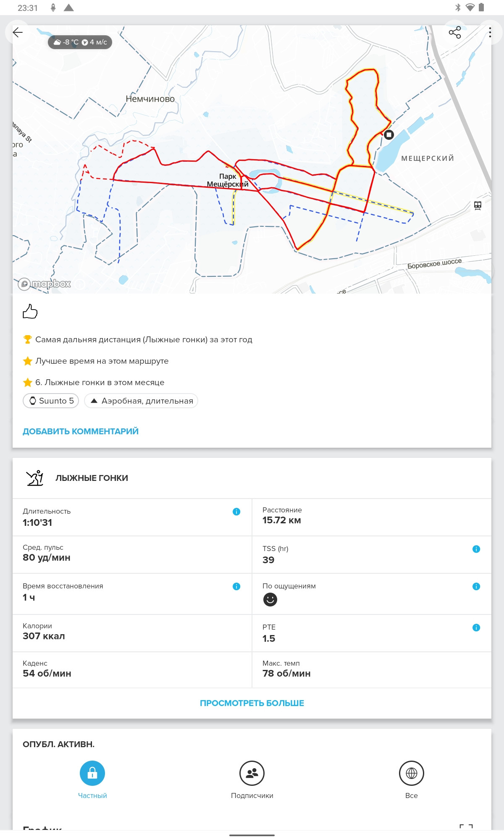Show info for По ощущениям
Screen dimensions: 504x840
pos(476,586)
